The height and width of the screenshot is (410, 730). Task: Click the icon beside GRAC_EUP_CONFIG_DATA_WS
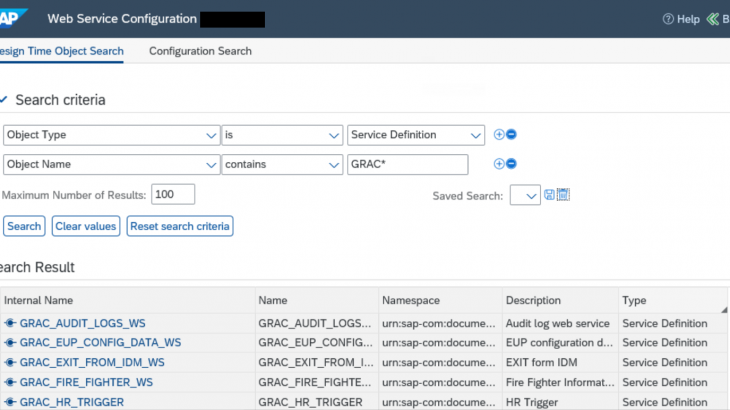coord(10,343)
